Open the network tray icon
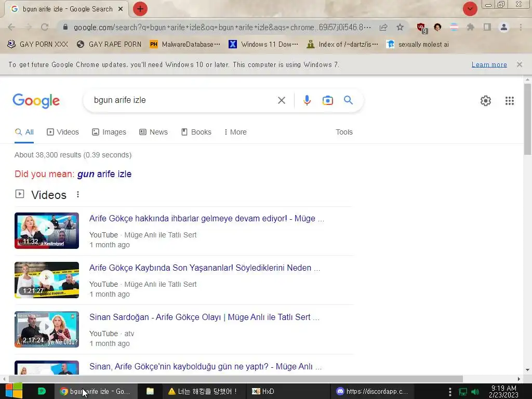This screenshot has width=532, height=399. click(463, 392)
